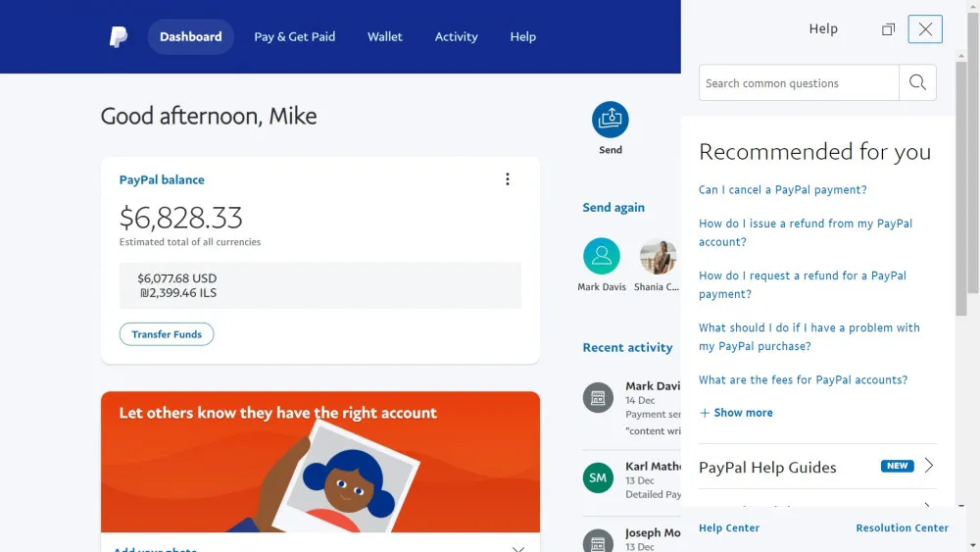Click the ₪2,399.46 ILS balance row
This screenshot has width=980, height=552.
178,293
